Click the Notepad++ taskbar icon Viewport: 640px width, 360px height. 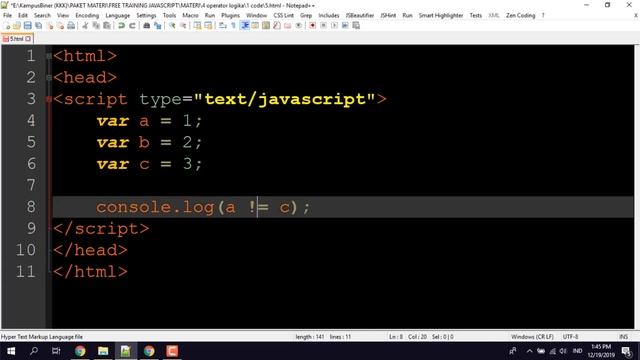point(126,351)
